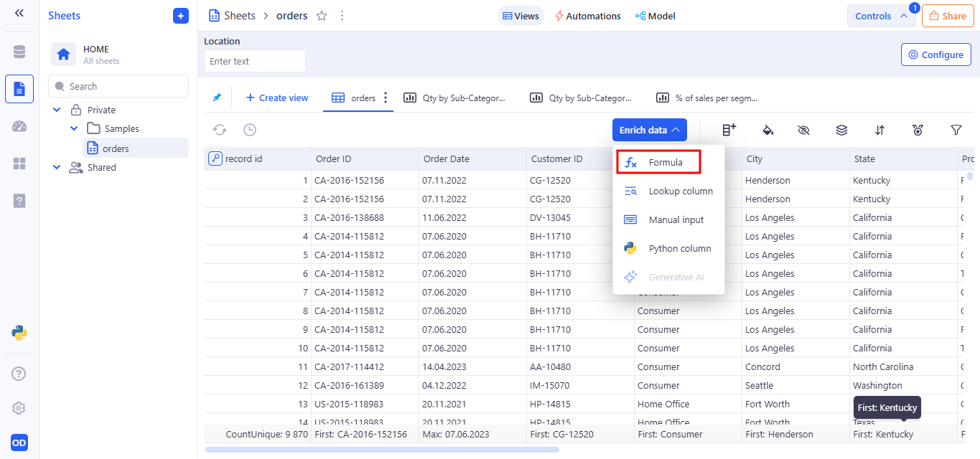
Task: Click the Configure button
Action: 935,55
